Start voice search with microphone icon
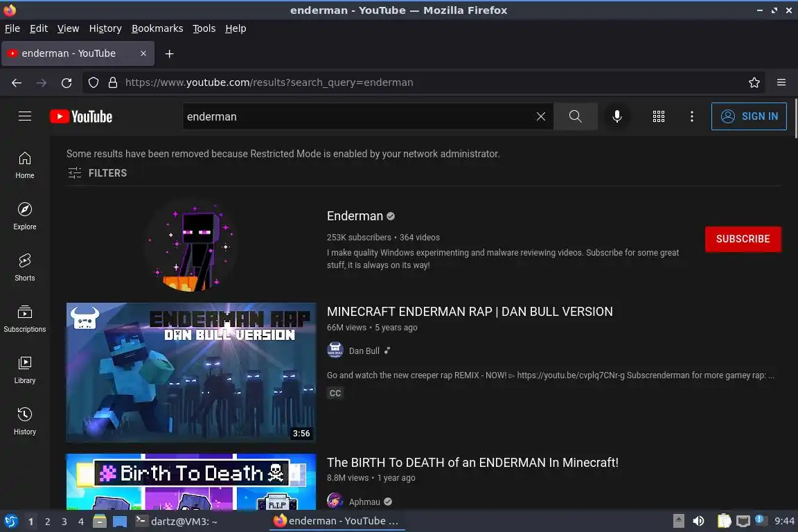The height and width of the screenshot is (532, 798). tap(617, 116)
